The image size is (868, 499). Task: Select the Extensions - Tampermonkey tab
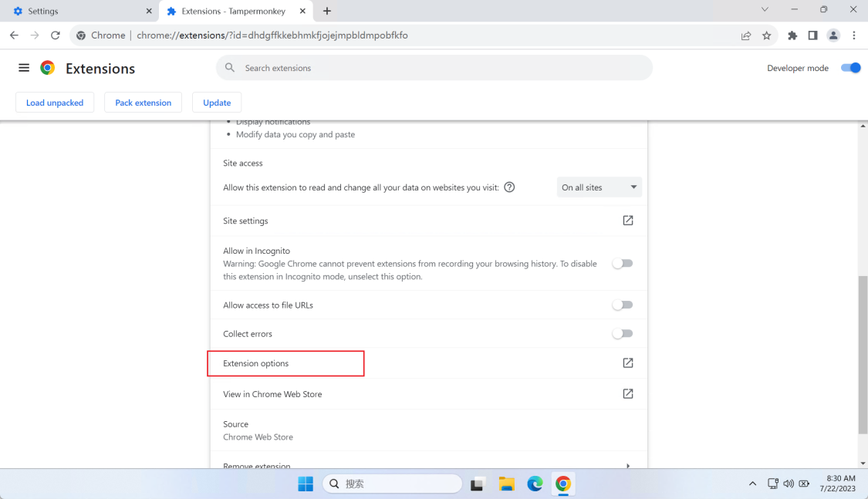[x=236, y=11]
